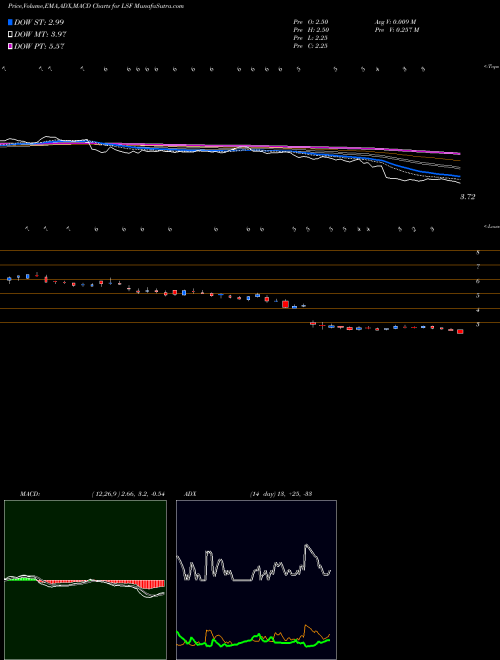Click the MACD (12,26,9) parameter values
This screenshot has height=660, width=500.
128,494
